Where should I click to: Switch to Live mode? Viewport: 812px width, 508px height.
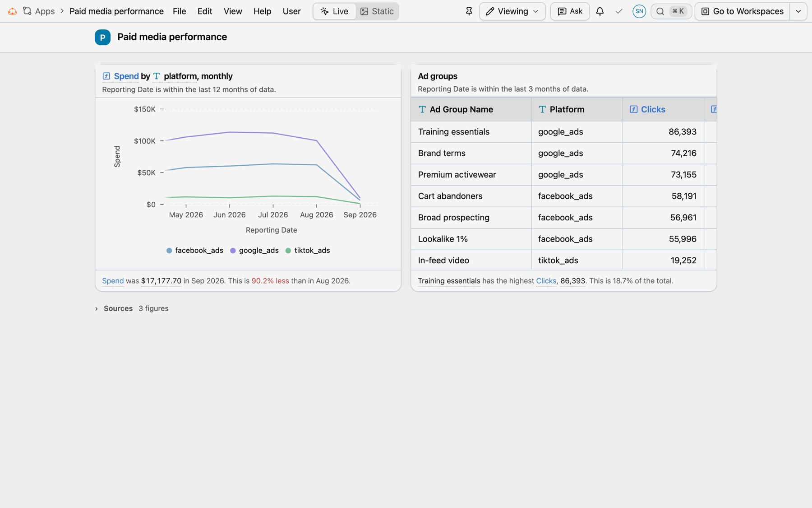tap(334, 11)
